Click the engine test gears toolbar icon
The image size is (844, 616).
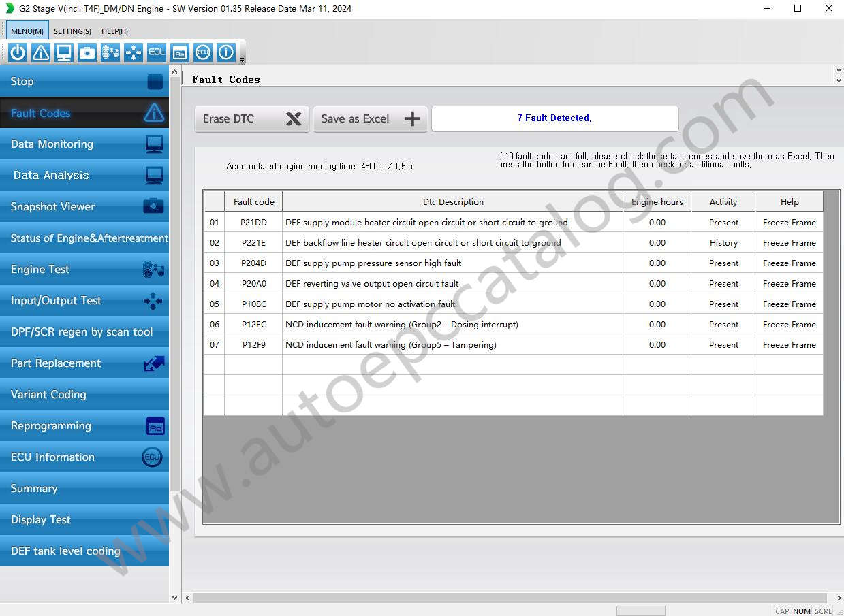pyautogui.click(x=110, y=52)
